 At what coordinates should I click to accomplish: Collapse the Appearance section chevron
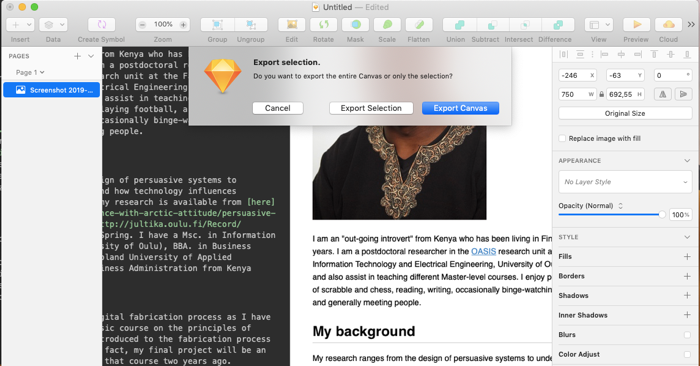click(x=687, y=161)
